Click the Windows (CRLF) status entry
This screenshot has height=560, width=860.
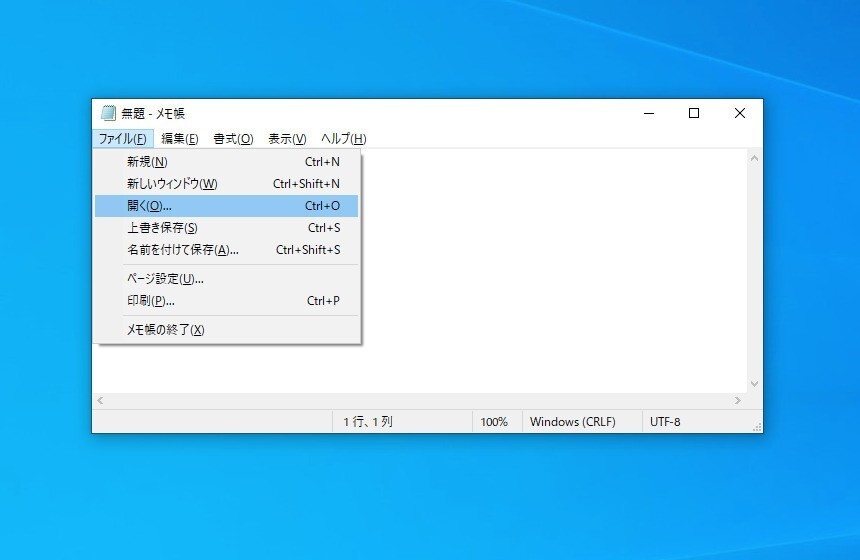[573, 422]
